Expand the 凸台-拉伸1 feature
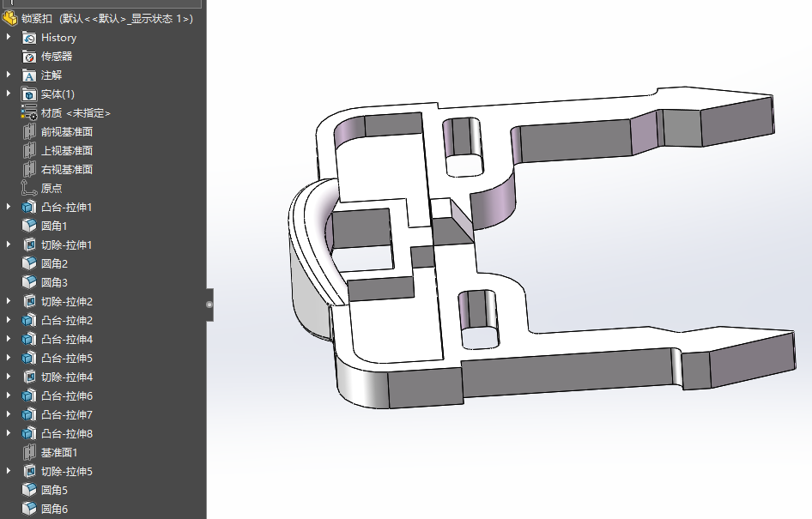This screenshot has height=519, width=812. point(9,207)
